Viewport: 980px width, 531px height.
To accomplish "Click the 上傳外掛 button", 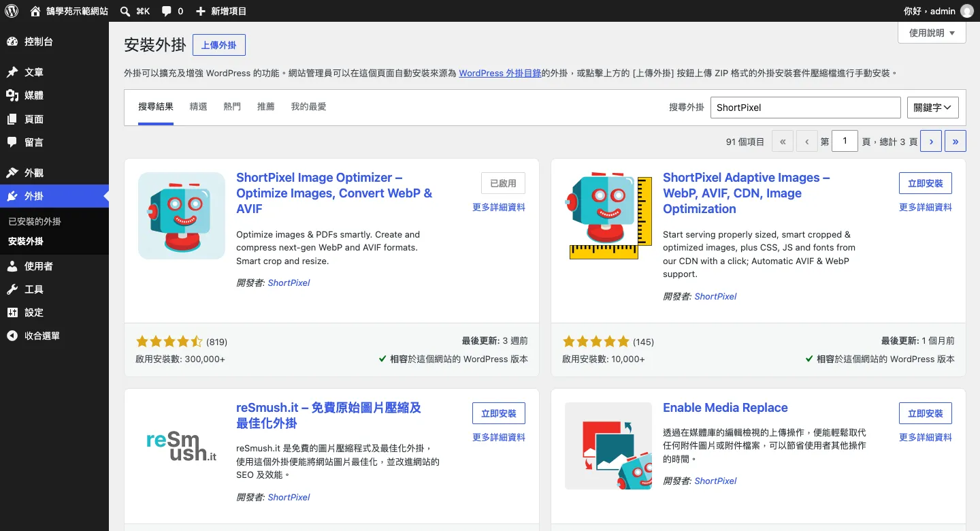I will pyautogui.click(x=219, y=45).
